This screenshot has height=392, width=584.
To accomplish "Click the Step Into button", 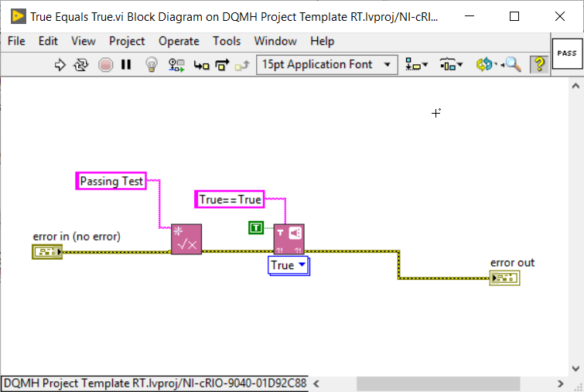I will (x=201, y=66).
